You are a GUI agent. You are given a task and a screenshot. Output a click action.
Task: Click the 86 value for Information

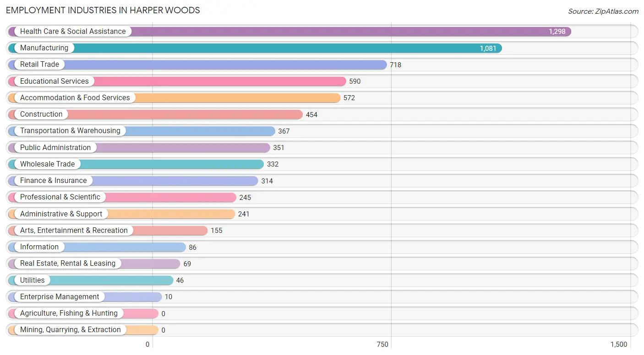pyautogui.click(x=192, y=247)
